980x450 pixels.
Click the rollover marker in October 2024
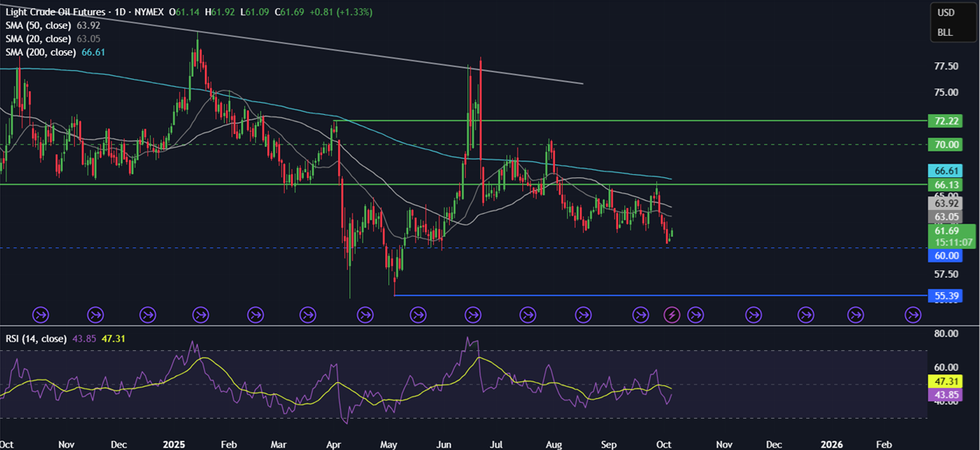[41, 314]
